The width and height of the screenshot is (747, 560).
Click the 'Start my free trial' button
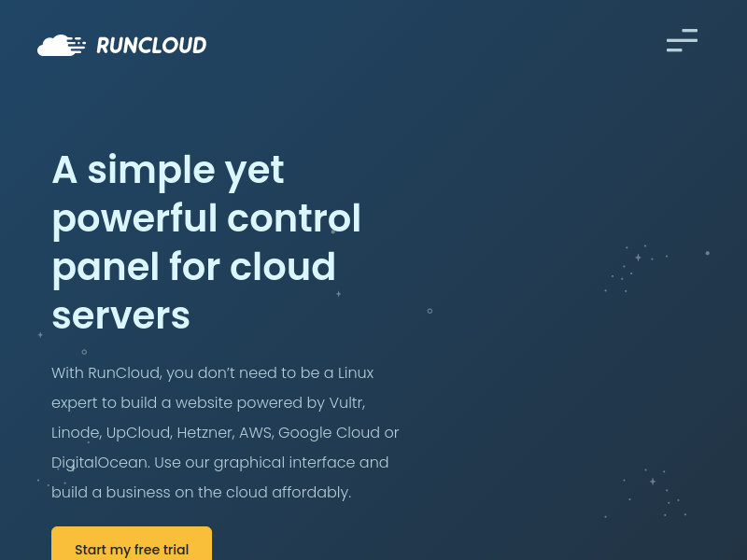click(x=132, y=543)
